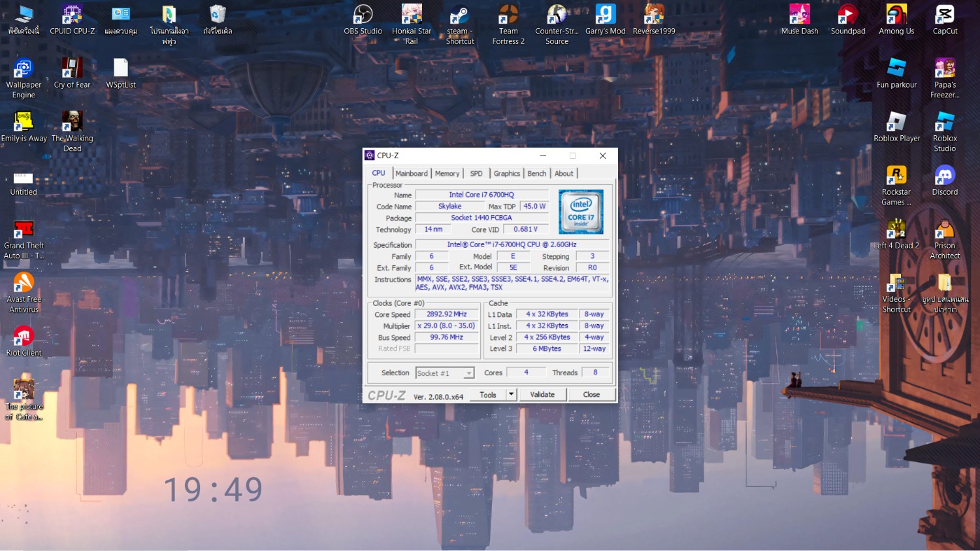Screen dimensions: 980x551
Task: Open Roblox Player shortcut
Action: pos(896,127)
